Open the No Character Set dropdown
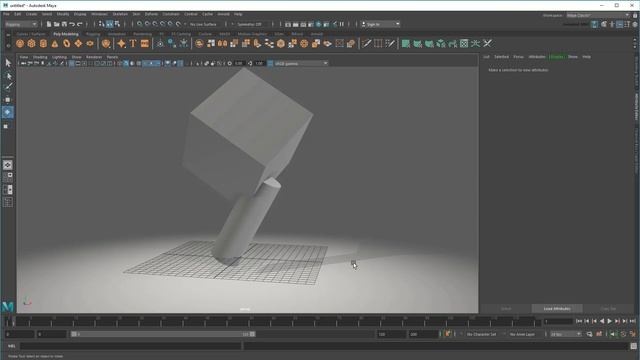Screen dimensions: 640x360 (x=481, y=334)
